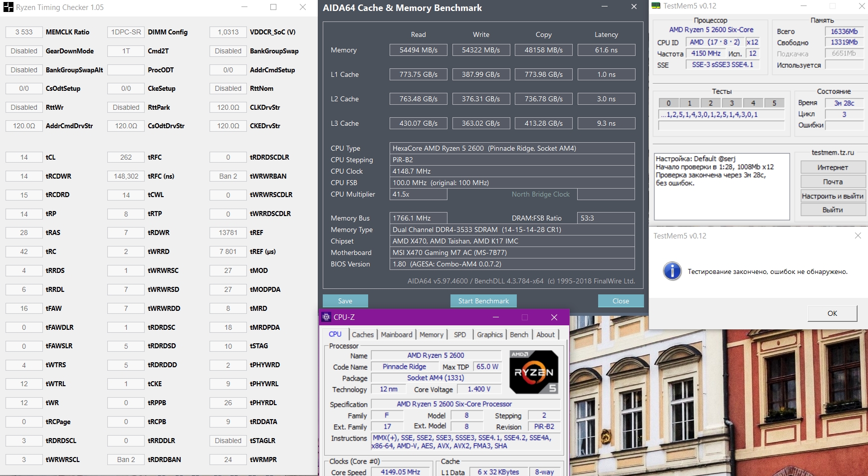
Task: Click the CPU-Z app icon in title bar
Action: click(x=326, y=317)
